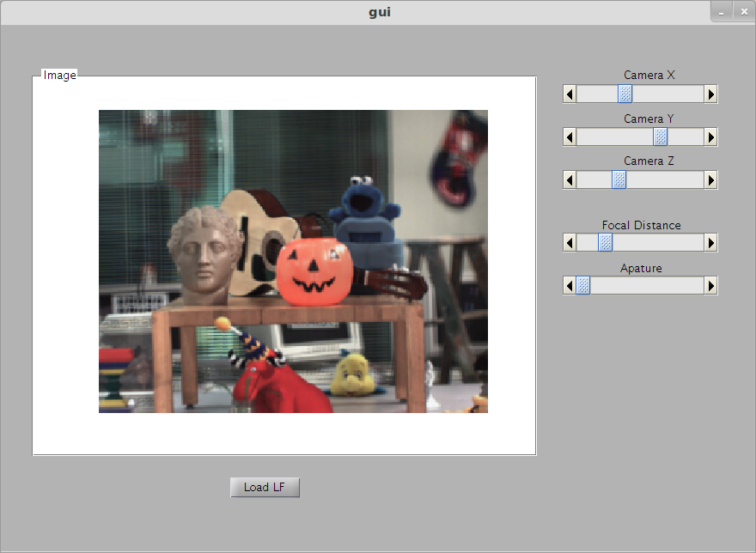Click the Image panel title

(x=60, y=76)
